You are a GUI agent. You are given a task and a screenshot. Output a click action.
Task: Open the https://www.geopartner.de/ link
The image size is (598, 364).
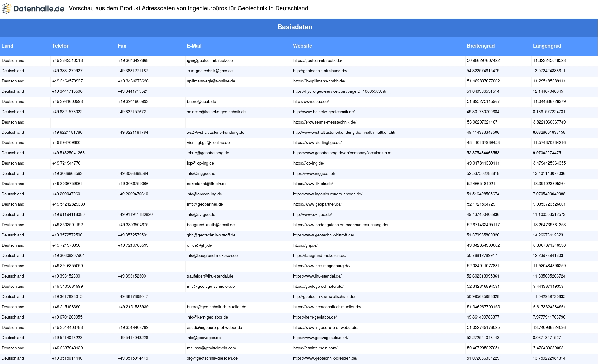point(317,204)
